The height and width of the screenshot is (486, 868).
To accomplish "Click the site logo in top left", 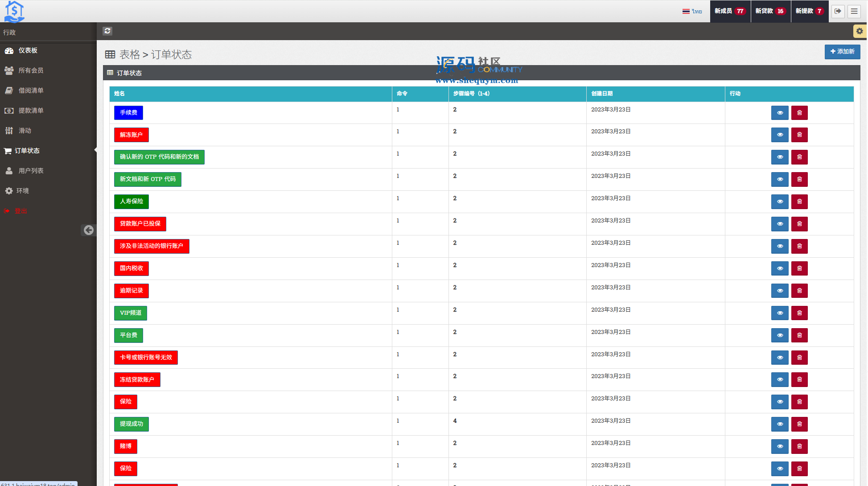I will (x=14, y=11).
